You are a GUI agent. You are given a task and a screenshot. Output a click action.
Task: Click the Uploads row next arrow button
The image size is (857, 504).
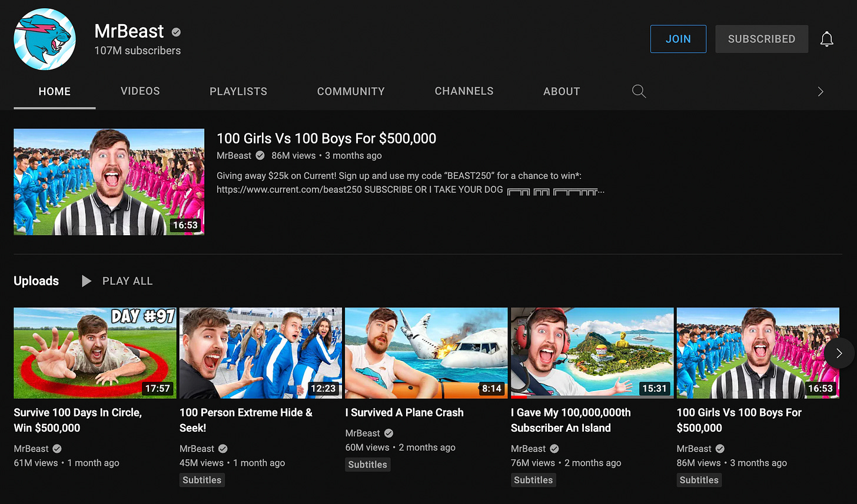[839, 353]
